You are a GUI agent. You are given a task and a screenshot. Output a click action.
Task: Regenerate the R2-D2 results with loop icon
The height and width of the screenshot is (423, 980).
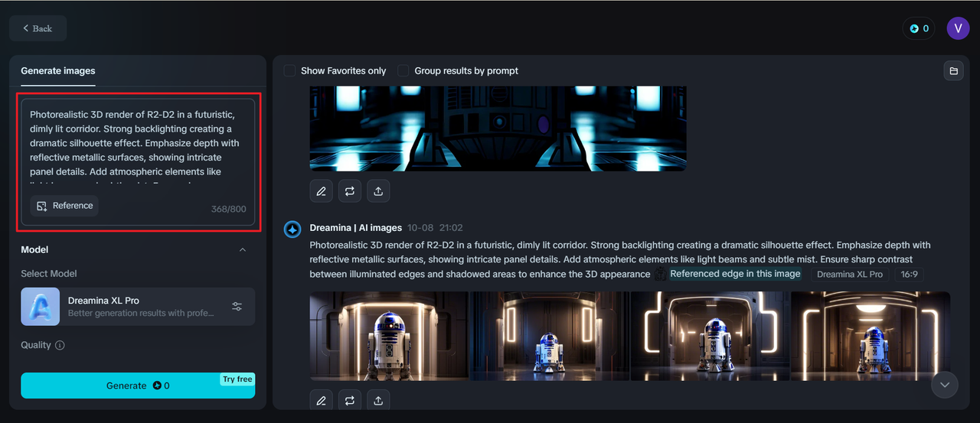[350, 400]
